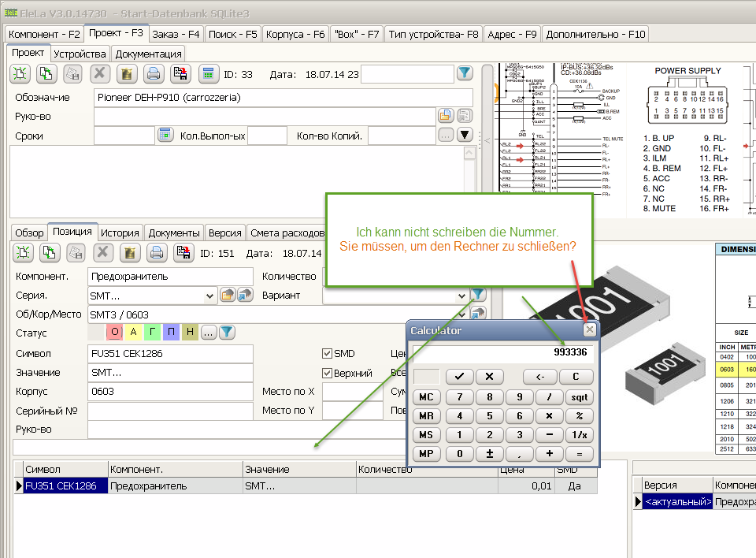Click the chip folder icon beside Серия
The width and height of the screenshot is (756, 558).
(228, 295)
